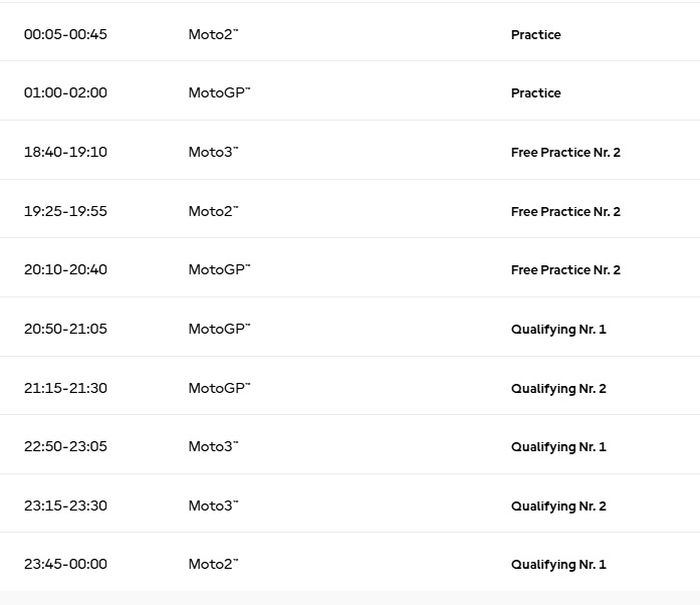
Task: Click the 18:40-19:10 time slot
Action: (65, 152)
